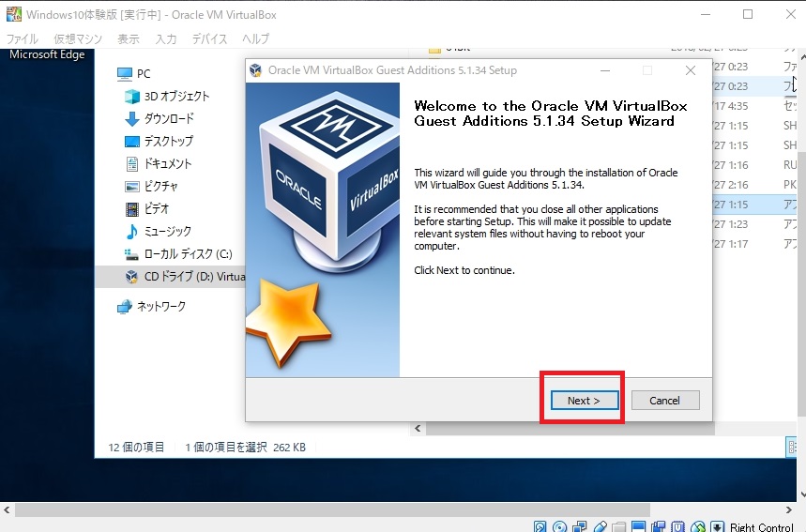
Task: Open the ヘルプ menu
Action: click(256, 38)
